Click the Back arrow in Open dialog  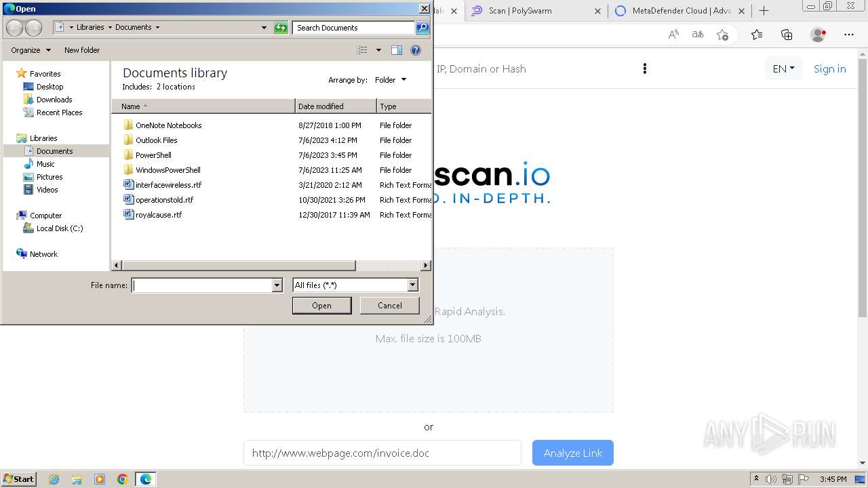pyautogui.click(x=14, y=28)
